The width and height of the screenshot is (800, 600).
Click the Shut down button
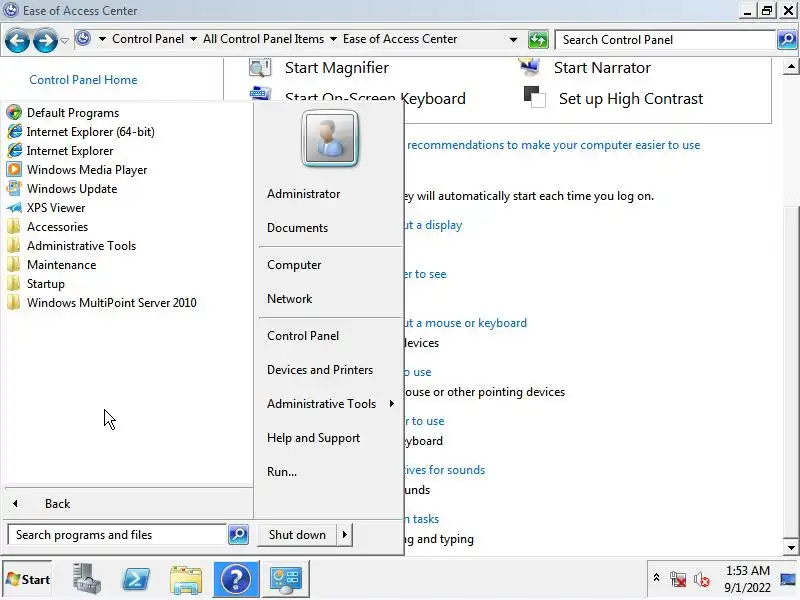(x=297, y=534)
